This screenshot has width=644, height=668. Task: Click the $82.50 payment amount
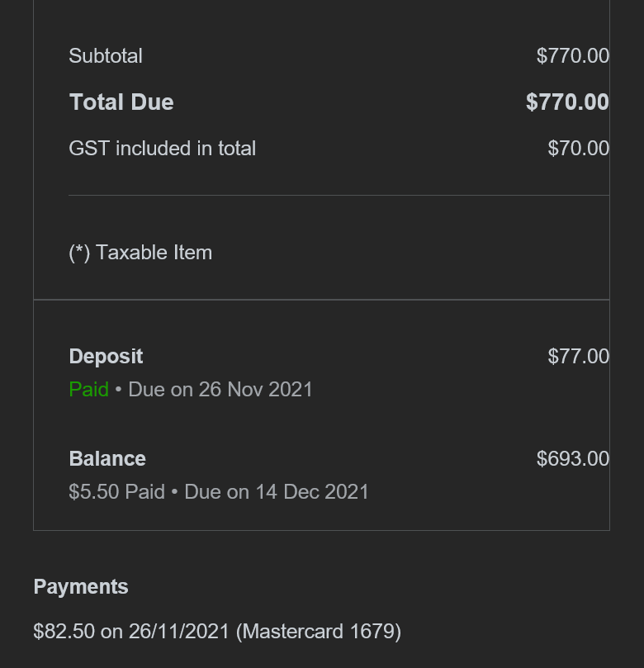tap(64, 632)
